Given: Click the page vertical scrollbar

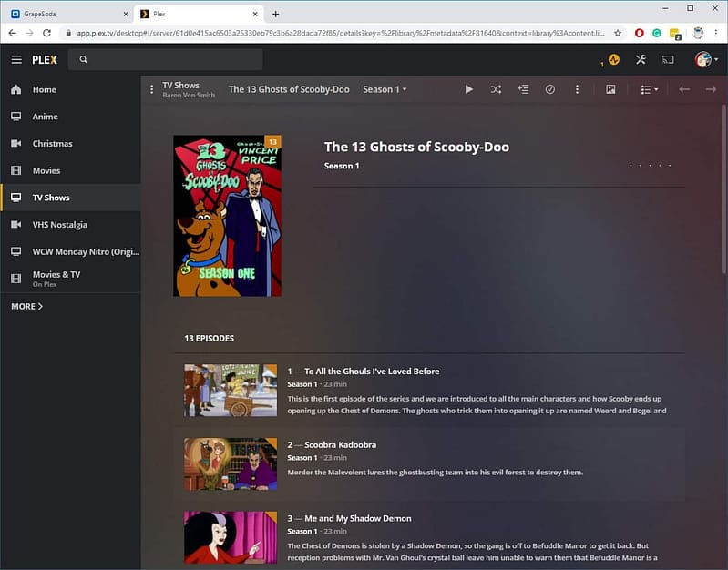Looking at the screenshot, I should tap(723, 189).
